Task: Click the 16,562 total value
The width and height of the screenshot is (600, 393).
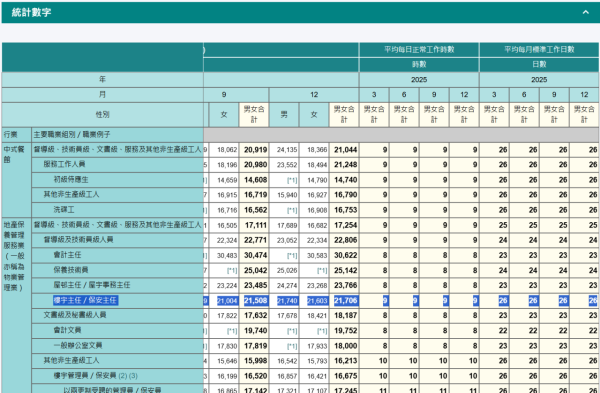Action: (x=256, y=210)
